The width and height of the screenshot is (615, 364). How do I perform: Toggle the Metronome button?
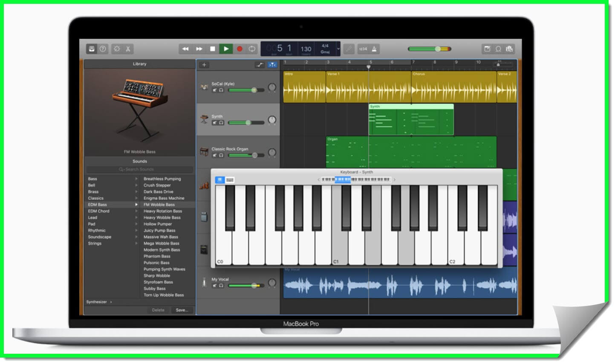click(x=374, y=49)
